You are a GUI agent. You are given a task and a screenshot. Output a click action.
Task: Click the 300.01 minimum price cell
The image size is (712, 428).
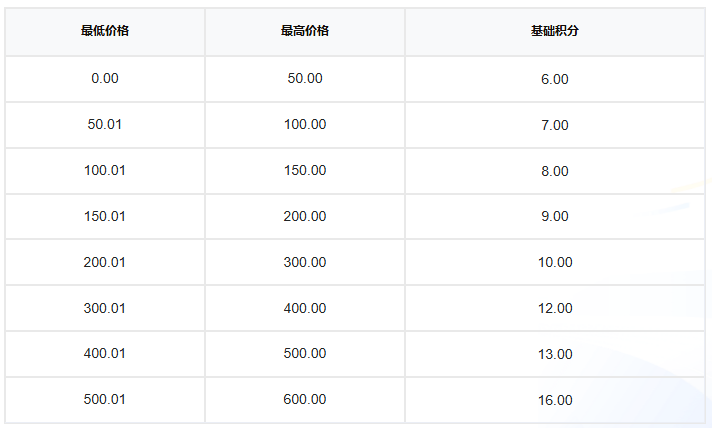pyautogui.click(x=105, y=308)
